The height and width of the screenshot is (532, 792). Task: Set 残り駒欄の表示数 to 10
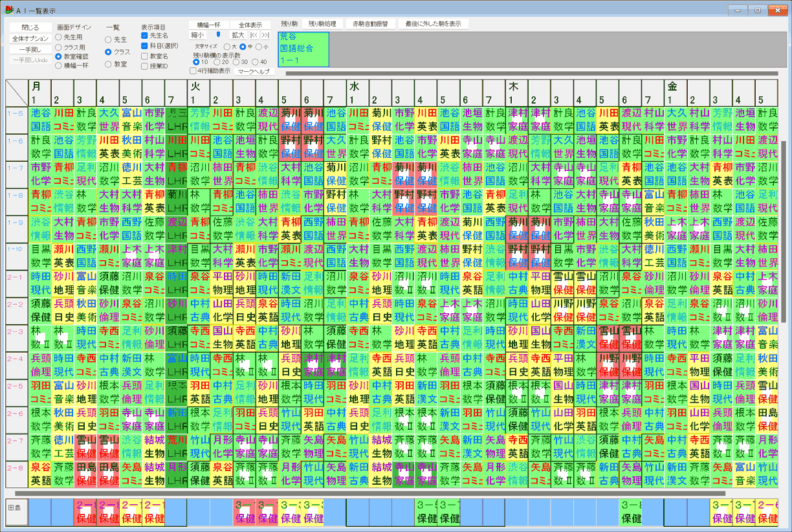[x=201, y=62]
